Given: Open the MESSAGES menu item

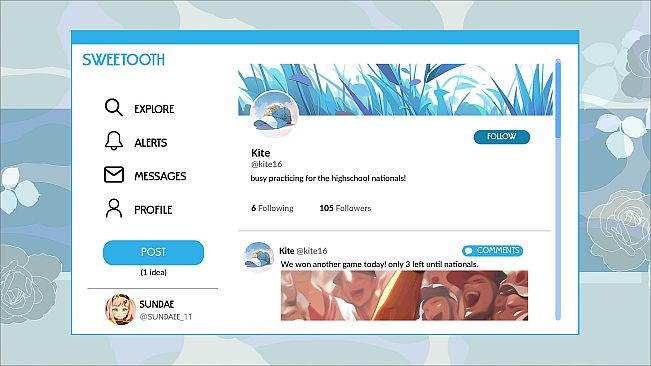Looking at the screenshot, I should coord(160,176).
